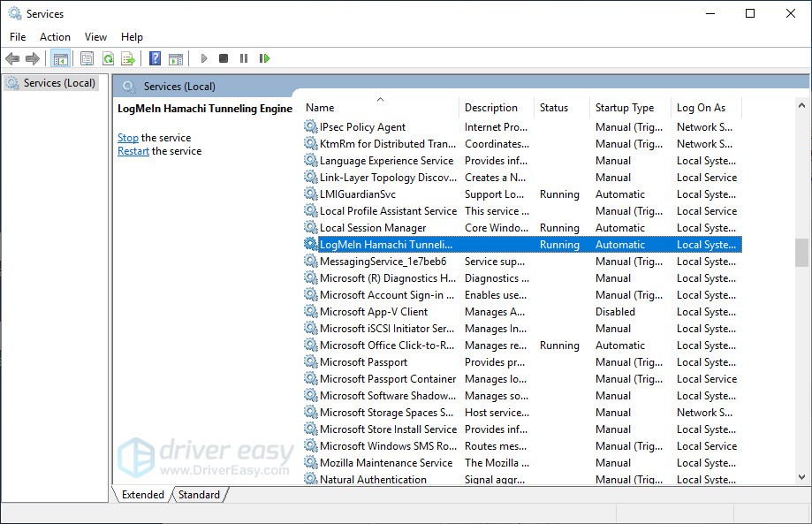
Task: Toggle the console tree pane visibility
Action: pos(59,58)
